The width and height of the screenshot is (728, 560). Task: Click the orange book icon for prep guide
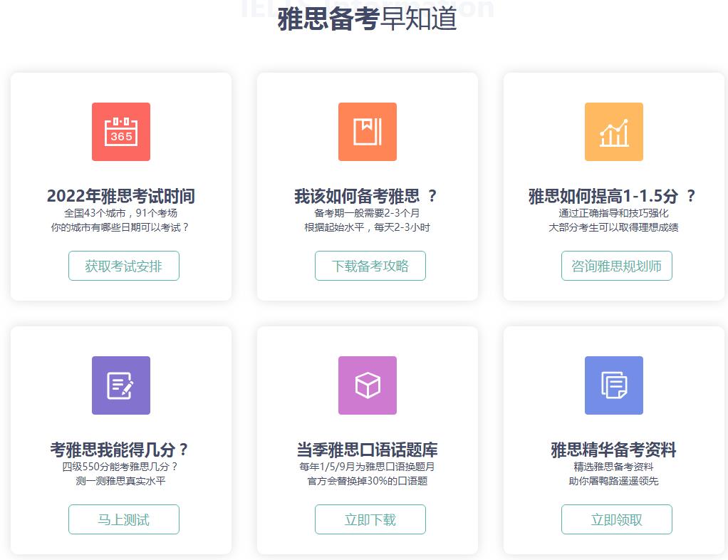click(x=368, y=132)
